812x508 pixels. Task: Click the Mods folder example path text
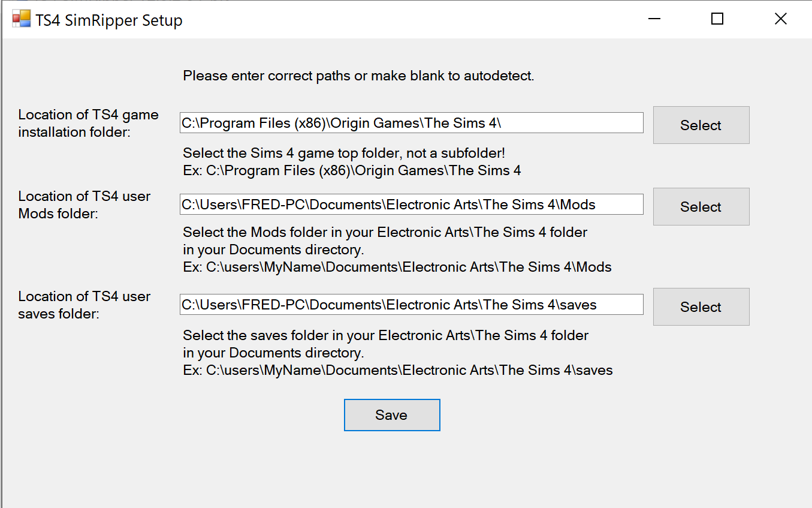click(396, 267)
